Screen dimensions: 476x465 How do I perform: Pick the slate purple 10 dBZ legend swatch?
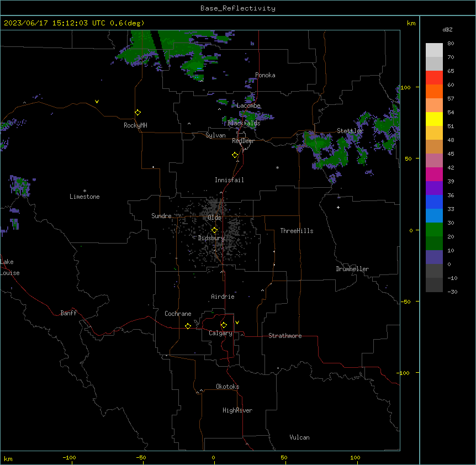pos(434,257)
